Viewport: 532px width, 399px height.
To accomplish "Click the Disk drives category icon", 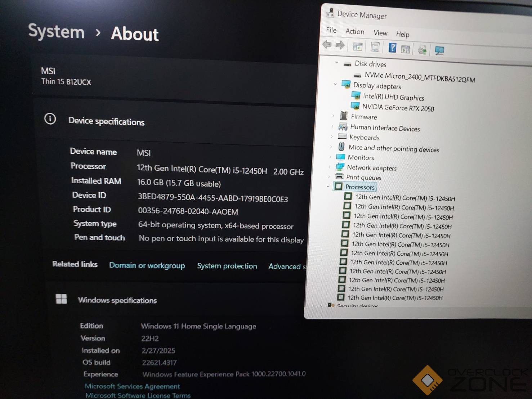I will [x=347, y=64].
